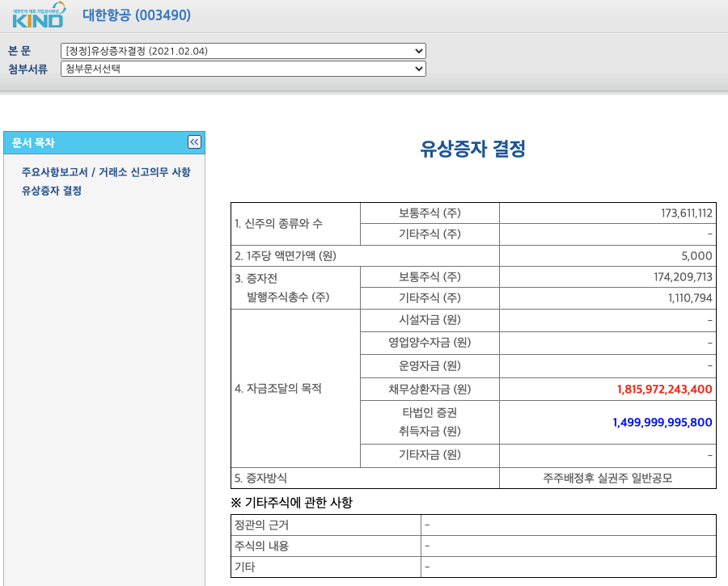Click the 주주배정후 실권주 일반공모 cell
728x586 pixels.
click(607, 478)
